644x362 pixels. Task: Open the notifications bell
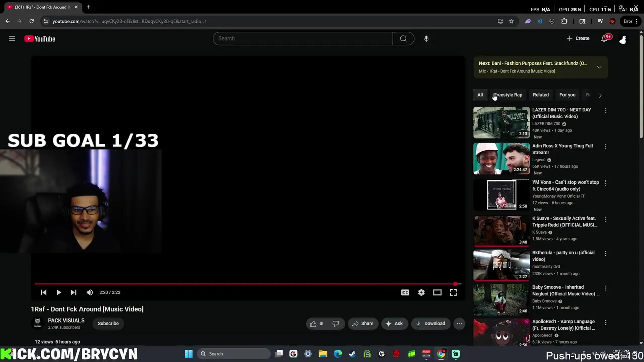[x=605, y=39]
